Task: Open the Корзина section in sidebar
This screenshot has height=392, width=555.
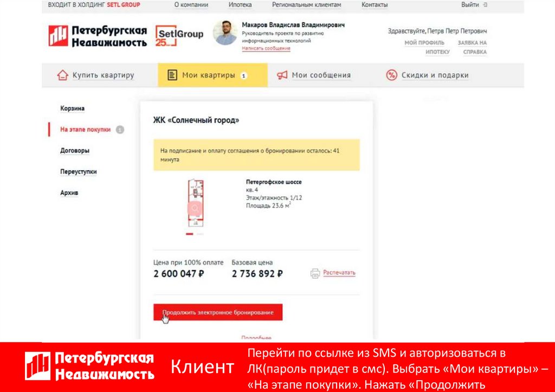Action: click(72, 108)
